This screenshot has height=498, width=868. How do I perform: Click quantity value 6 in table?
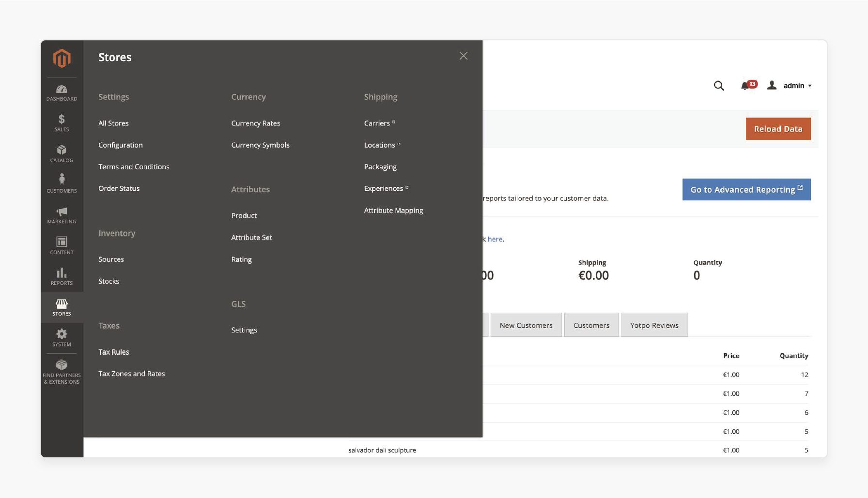pyautogui.click(x=806, y=413)
